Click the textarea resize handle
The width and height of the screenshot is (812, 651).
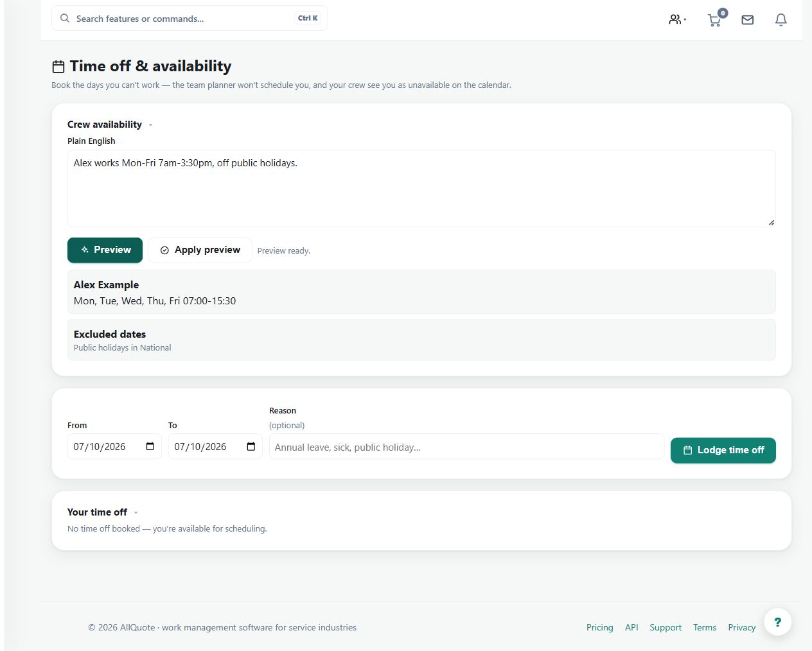click(771, 222)
